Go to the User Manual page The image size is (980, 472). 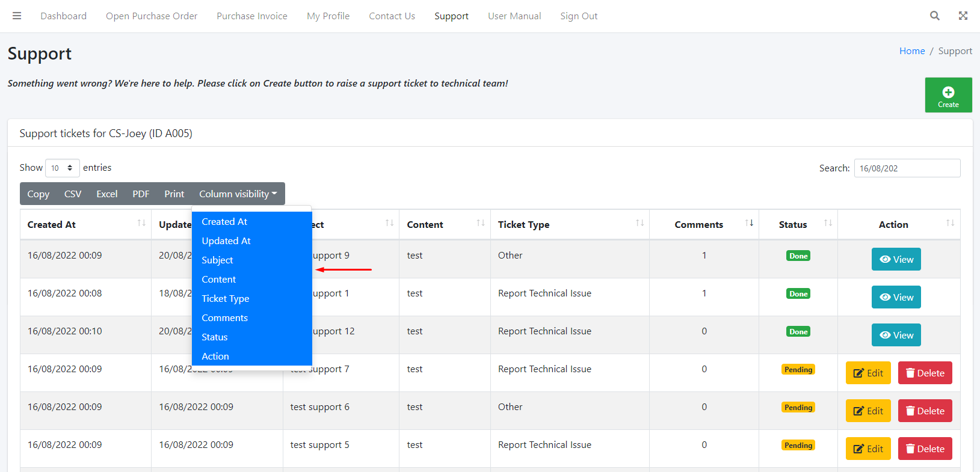[x=514, y=16]
